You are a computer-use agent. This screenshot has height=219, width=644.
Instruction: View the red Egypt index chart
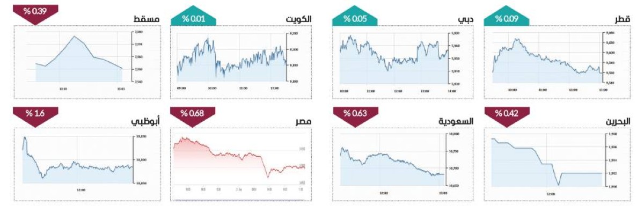(x=240, y=165)
